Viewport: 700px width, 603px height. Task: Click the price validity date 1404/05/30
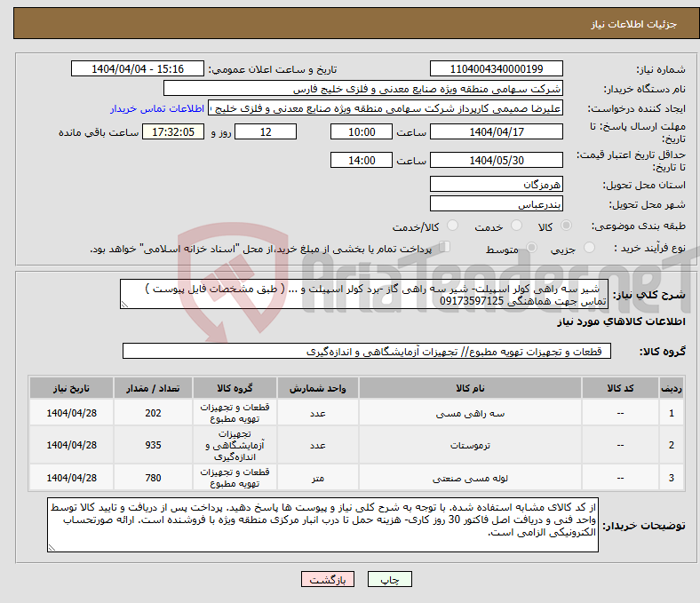point(496,160)
